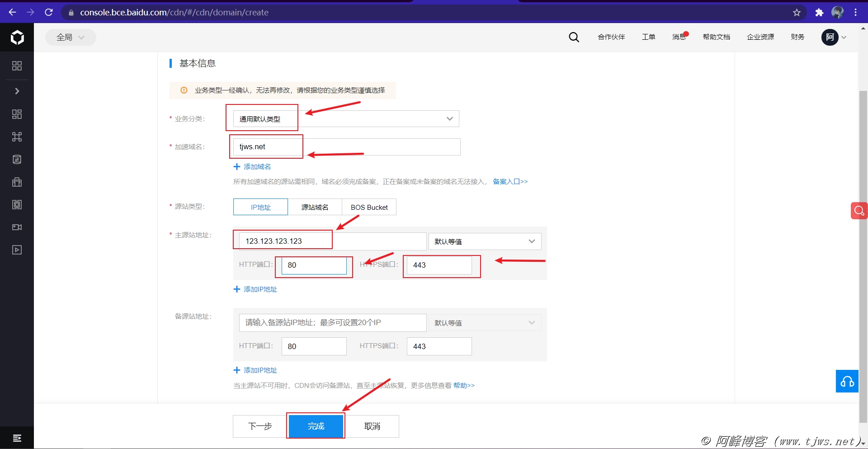The image size is (868, 449).
Task: Click the HTTP端口 field of the main origin
Action: click(x=314, y=265)
